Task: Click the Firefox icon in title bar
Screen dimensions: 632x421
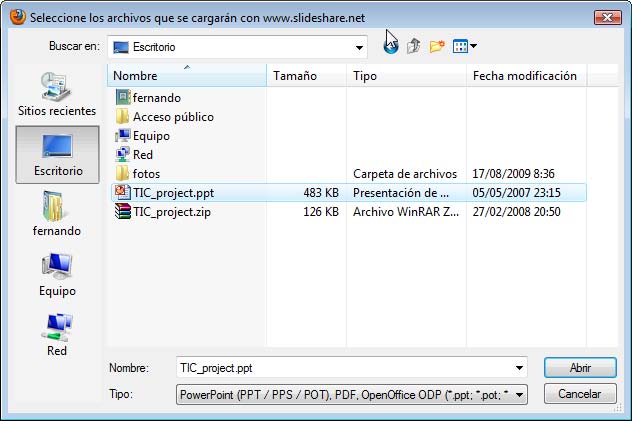Action: click(x=17, y=17)
